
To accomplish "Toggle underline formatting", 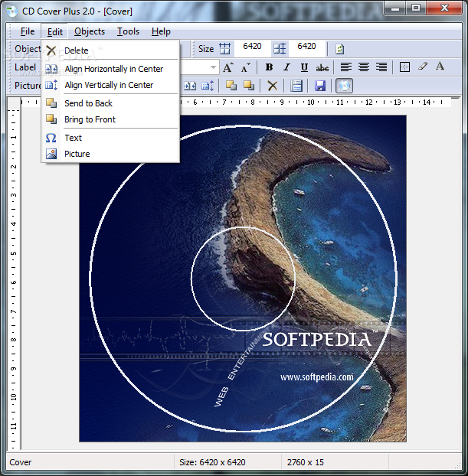I will point(304,67).
